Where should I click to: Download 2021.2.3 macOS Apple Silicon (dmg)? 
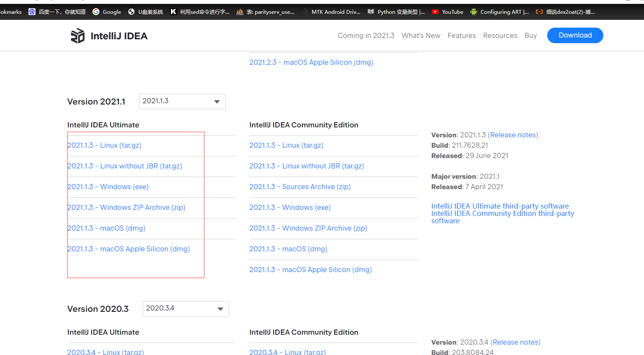tap(311, 62)
